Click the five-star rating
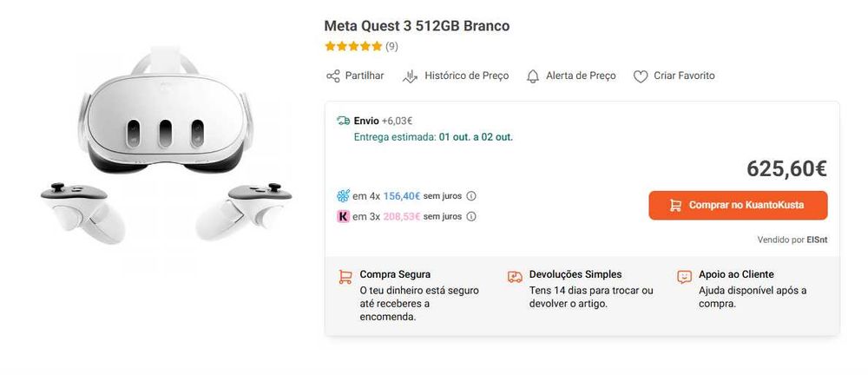This screenshot has width=868, height=375. [352, 46]
